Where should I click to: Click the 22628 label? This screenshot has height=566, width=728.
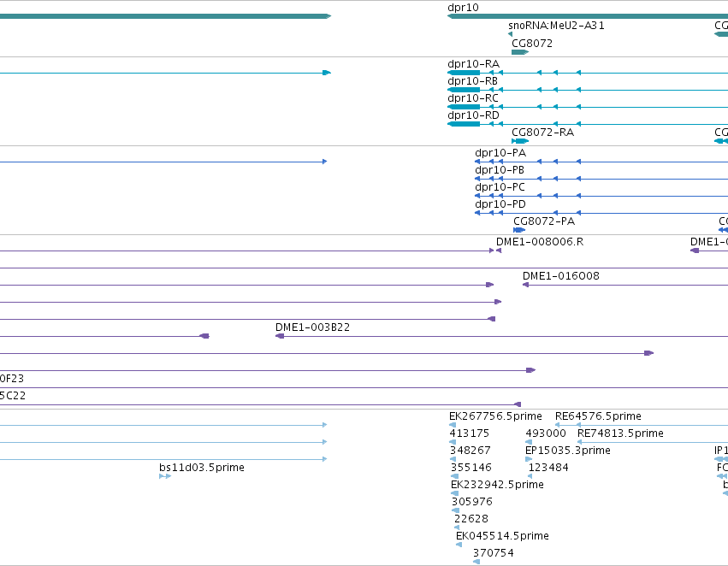point(471,520)
